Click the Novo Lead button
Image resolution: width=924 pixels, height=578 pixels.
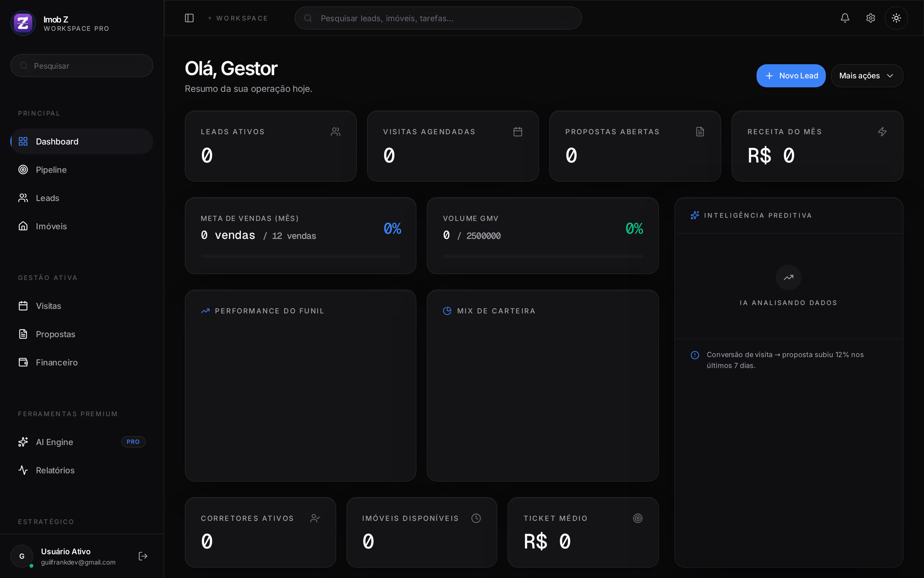[x=791, y=76]
